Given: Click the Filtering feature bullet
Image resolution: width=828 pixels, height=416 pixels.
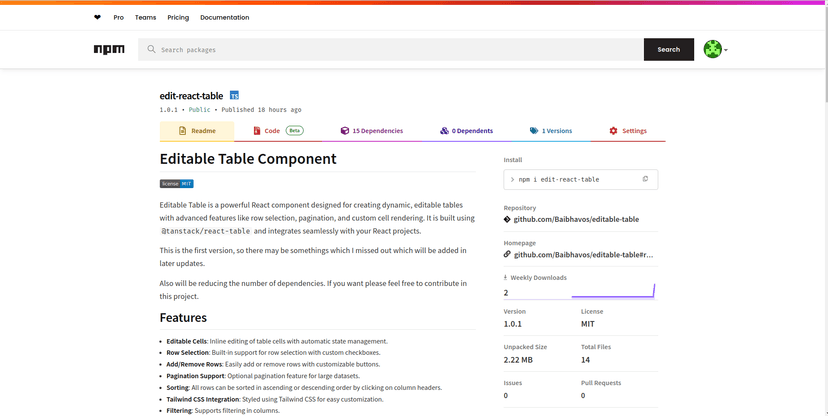Looking at the screenshot, I should click(223, 411).
